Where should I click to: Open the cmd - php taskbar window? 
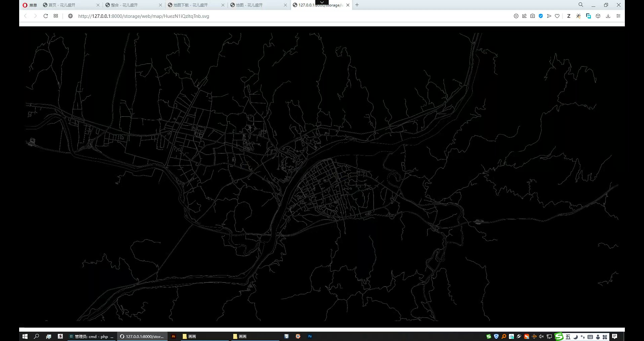91,336
